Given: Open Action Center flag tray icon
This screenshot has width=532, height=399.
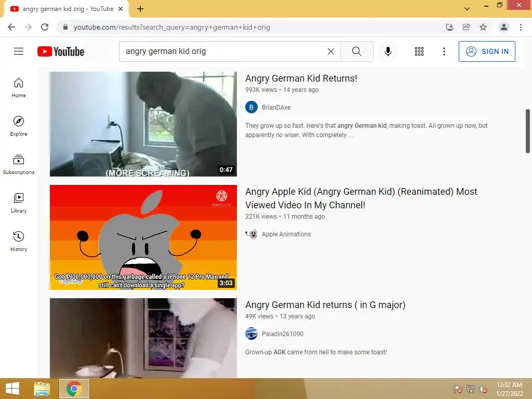Looking at the screenshot, I should tap(458, 389).
